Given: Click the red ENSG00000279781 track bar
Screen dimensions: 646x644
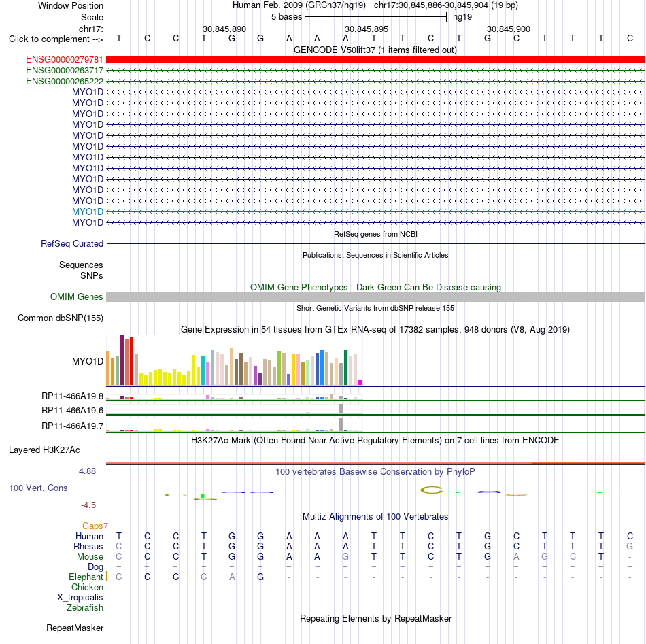Looking at the screenshot, I should (375, 60).
